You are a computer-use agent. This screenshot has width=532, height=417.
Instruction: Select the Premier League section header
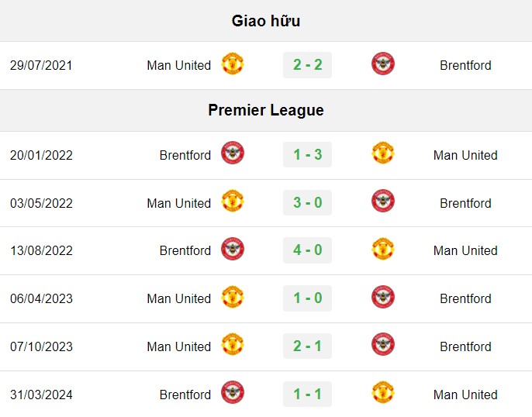click(x=266, y=110)
